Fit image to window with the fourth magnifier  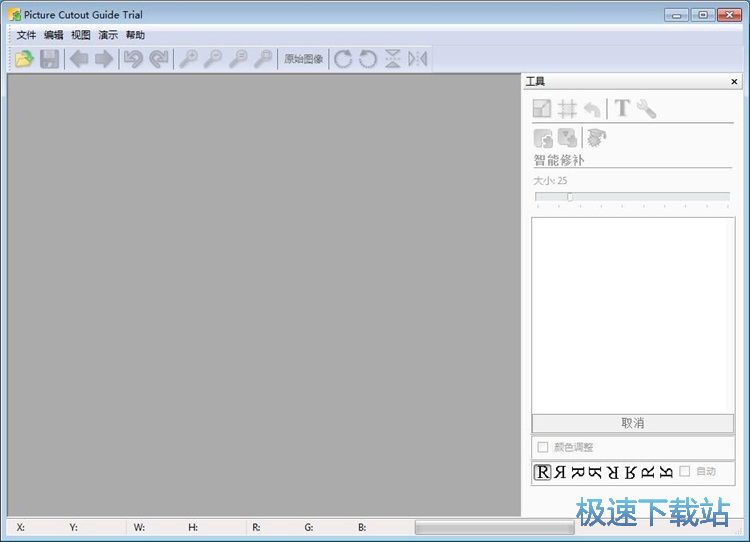263,59
